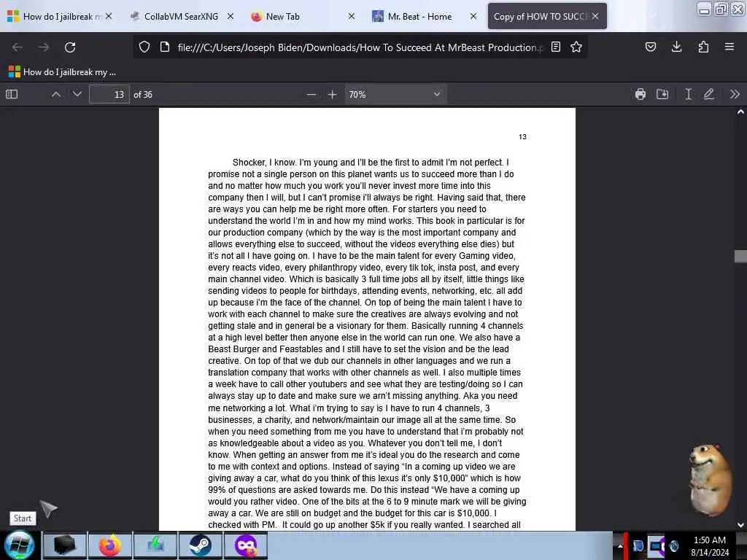Image resolution: width=747 pixels, height=560 pixels.
Task: Go back with the browser back arrow
Action: 18,47
